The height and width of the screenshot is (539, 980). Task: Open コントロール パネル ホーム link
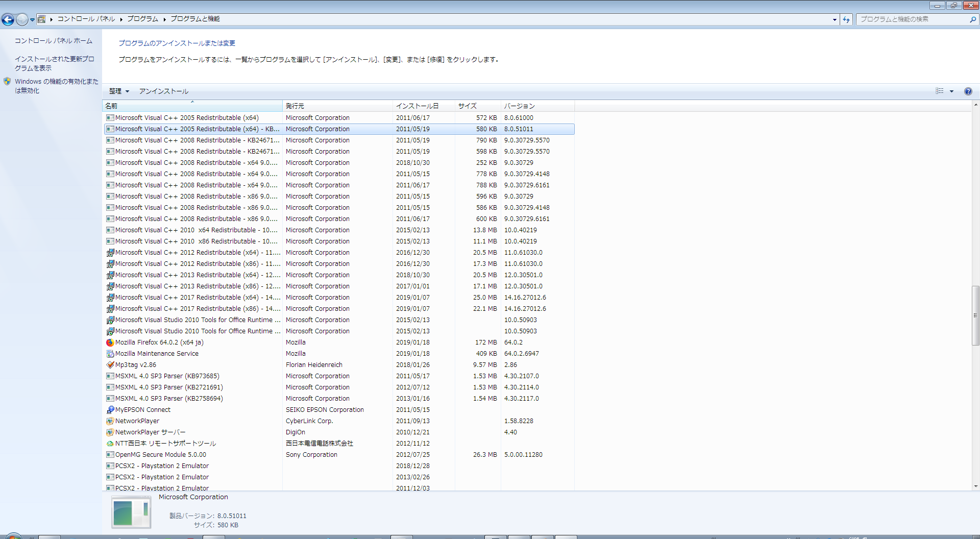54,41
